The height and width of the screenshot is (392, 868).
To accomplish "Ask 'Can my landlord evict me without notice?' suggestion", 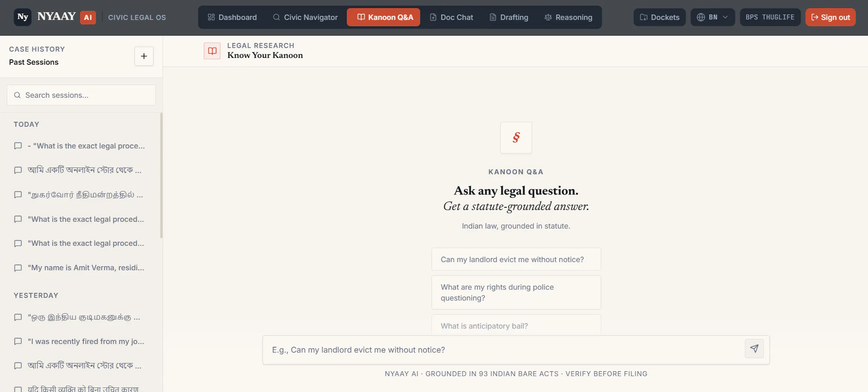I will point(516,259).
